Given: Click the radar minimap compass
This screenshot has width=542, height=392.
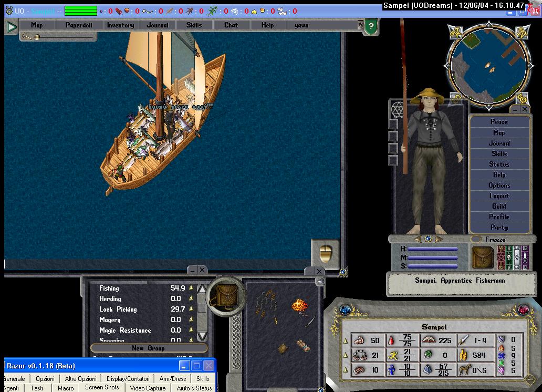Looking at the screenshot, I should [489, 65].
